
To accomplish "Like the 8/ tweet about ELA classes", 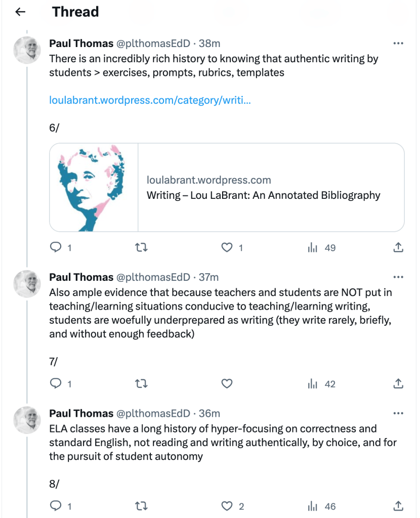I will pyautogui.click(x=227, y=506).
